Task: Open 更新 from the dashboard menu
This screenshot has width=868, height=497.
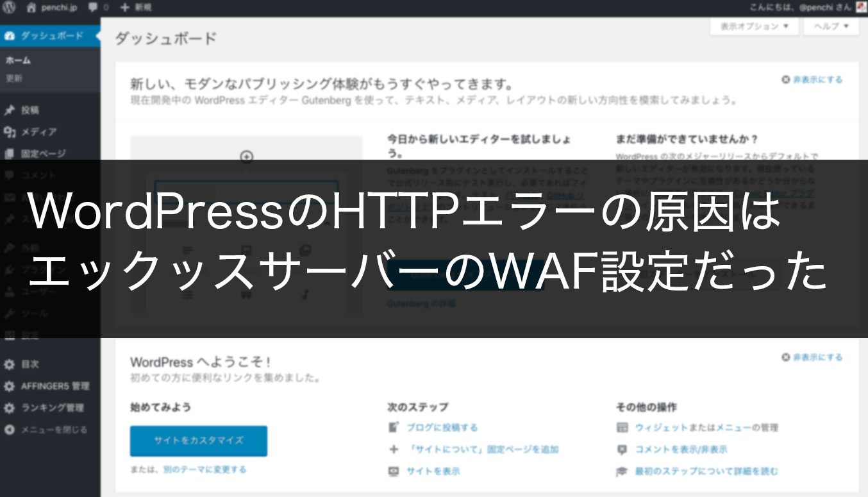Action: click(x=13, y=77)
